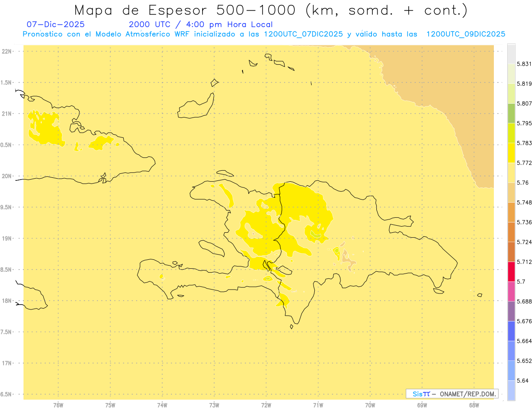
Task: Click the colorbar value '5.736'
Action: pyautogui.click(x=524, y=222)
